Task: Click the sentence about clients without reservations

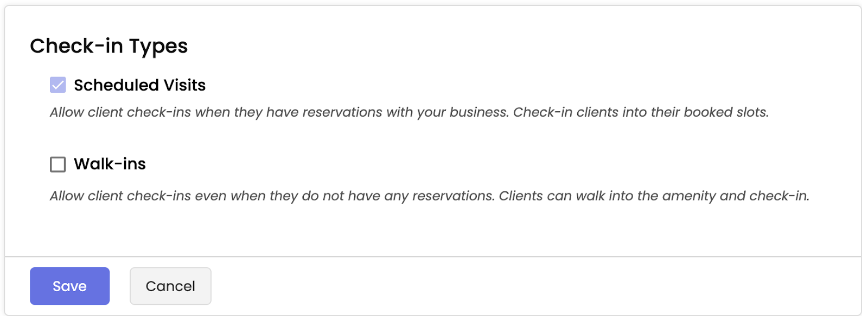Action: tap(272, 196)
